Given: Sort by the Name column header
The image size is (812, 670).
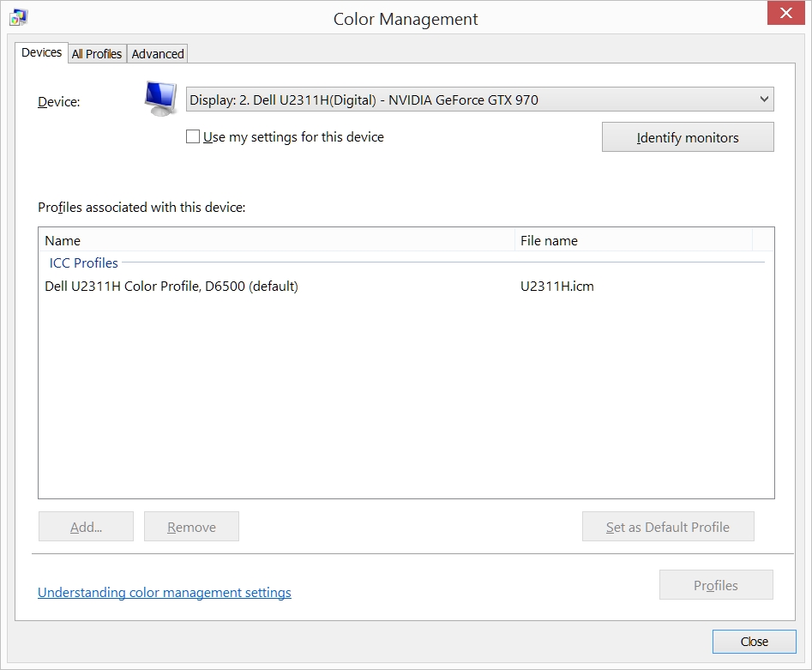Looking at the screenshot, I should pos(277,240).
